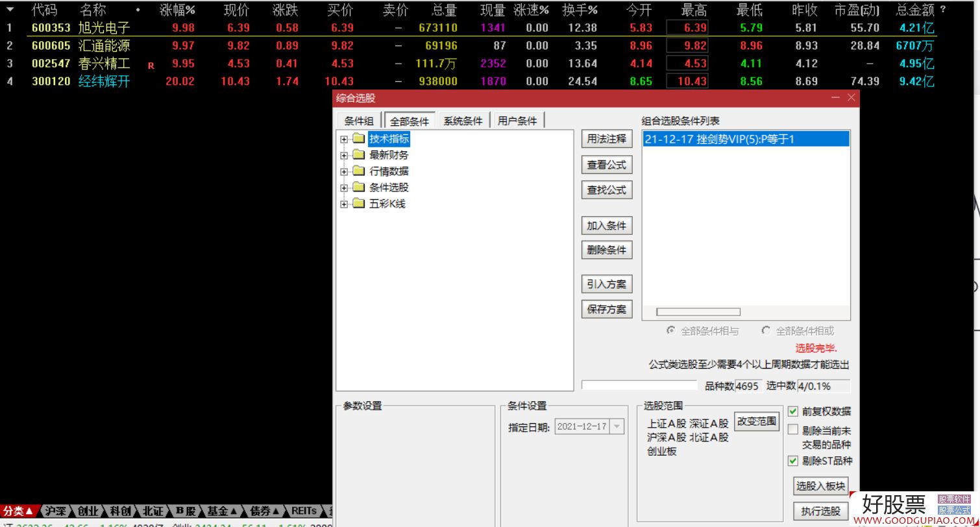
Task: Switch to the 用户条件 tab
Action: tap(517, 121)
